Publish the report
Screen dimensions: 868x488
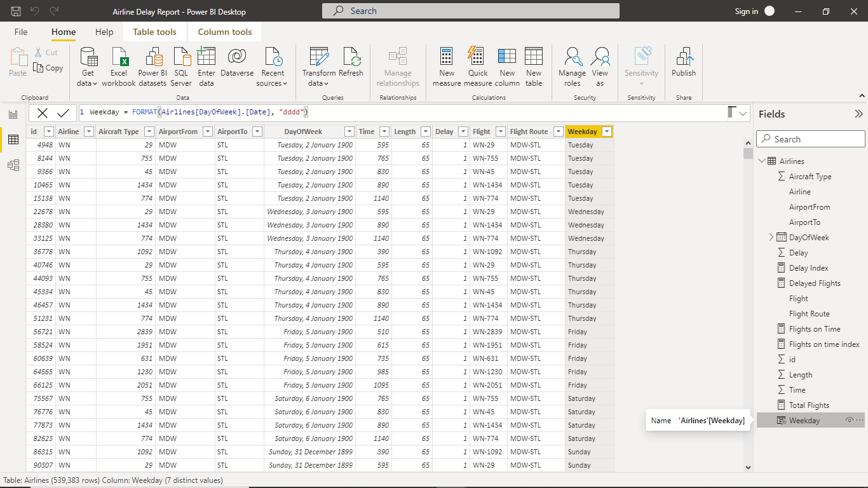pos(683,66)
